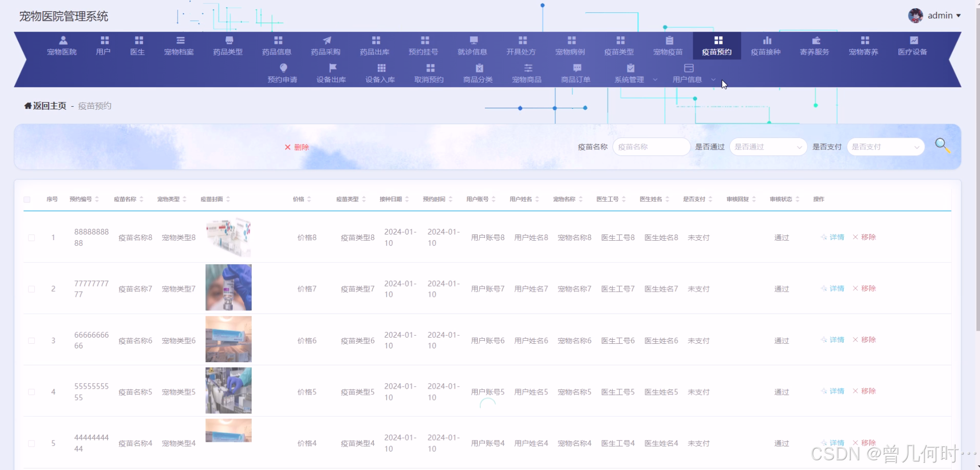980x470 pixels.
Task: Open the 是否通过 filter dropdown
Action: pyautogui.click(x=768, y=147)
